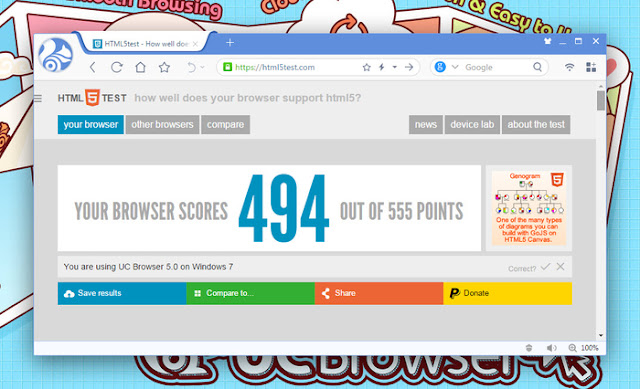Image resolution: width=640 pixels, height=389 pixels.
Task: Click the yellow Donate button
Action: point(507,293)
